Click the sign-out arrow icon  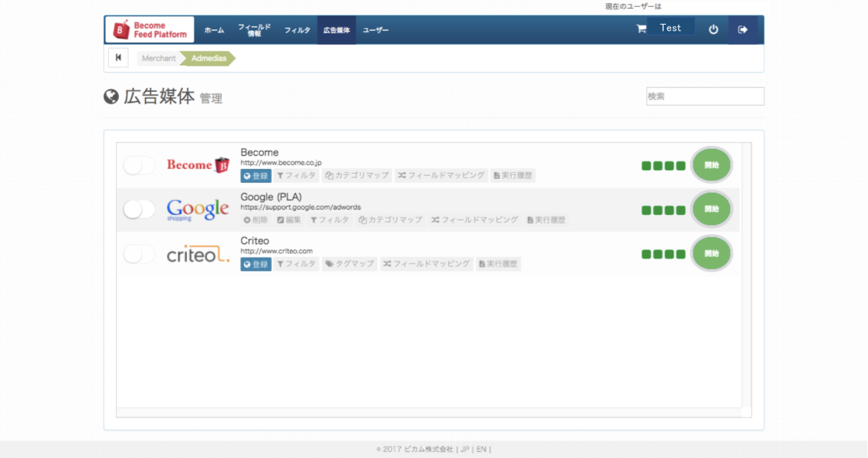[742, 29]
